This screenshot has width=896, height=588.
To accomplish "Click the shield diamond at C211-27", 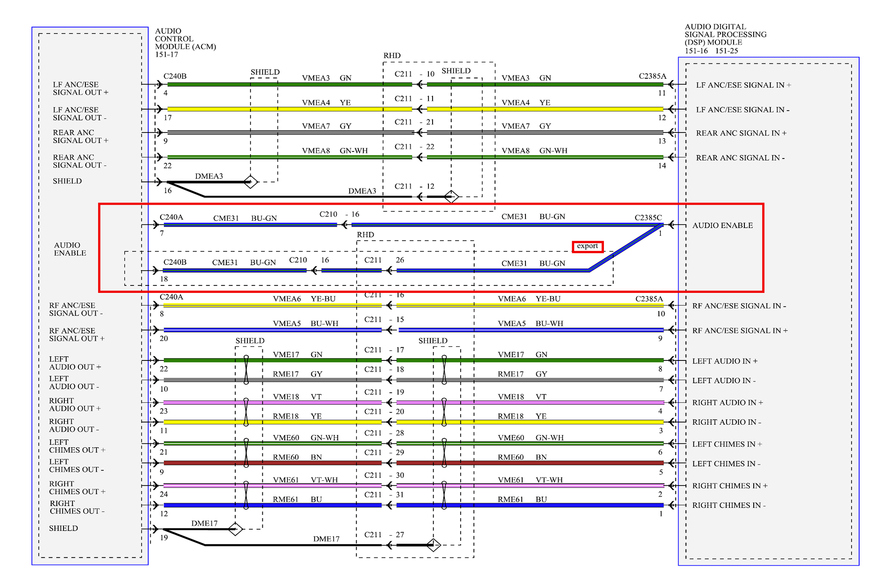I will (434, 545).
